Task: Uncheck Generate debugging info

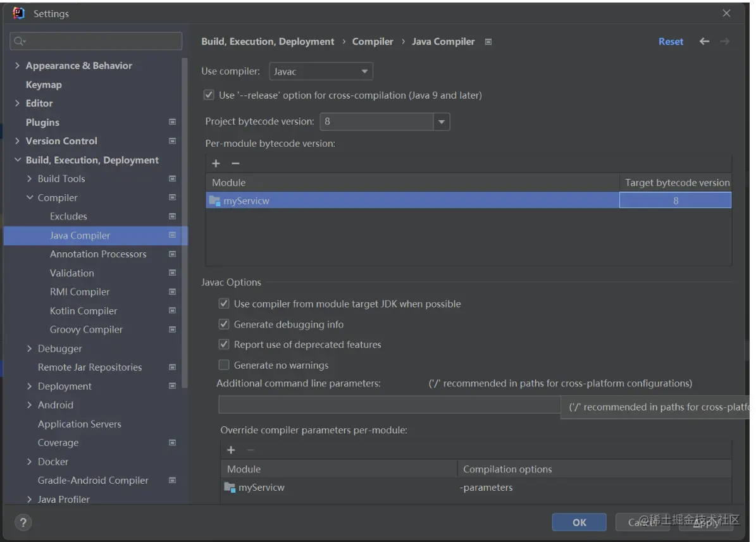Action: [x=224, y=324]
